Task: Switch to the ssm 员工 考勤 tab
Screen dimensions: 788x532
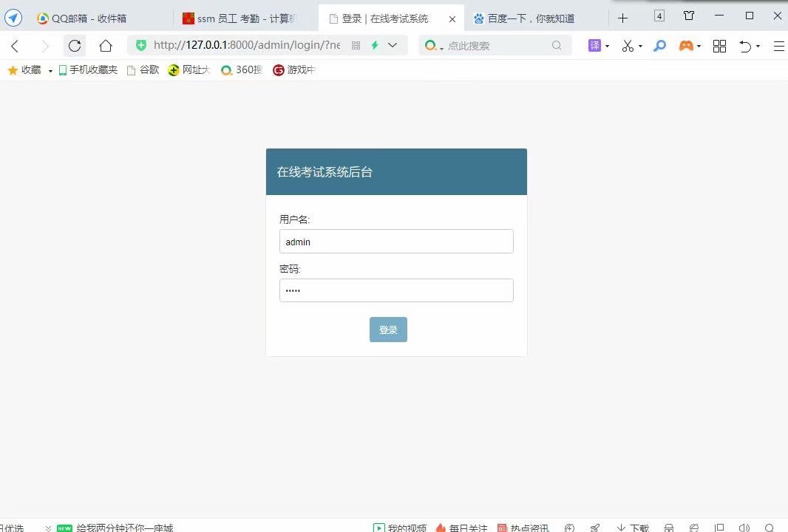Action: tap(240, 18)
